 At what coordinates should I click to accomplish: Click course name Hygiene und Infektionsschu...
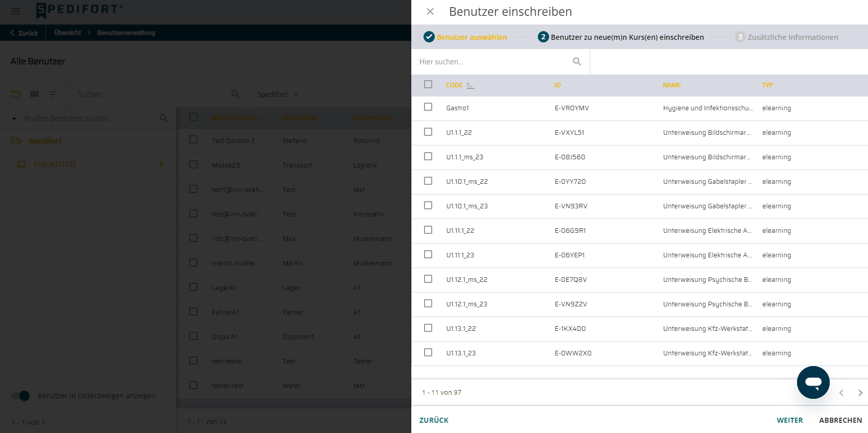pos(708,108)
